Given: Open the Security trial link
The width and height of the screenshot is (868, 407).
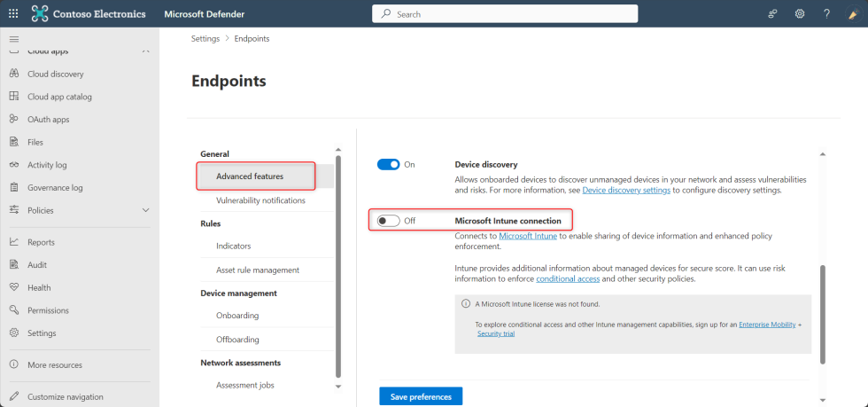Looking at the screenshot, I should point(496,333).
